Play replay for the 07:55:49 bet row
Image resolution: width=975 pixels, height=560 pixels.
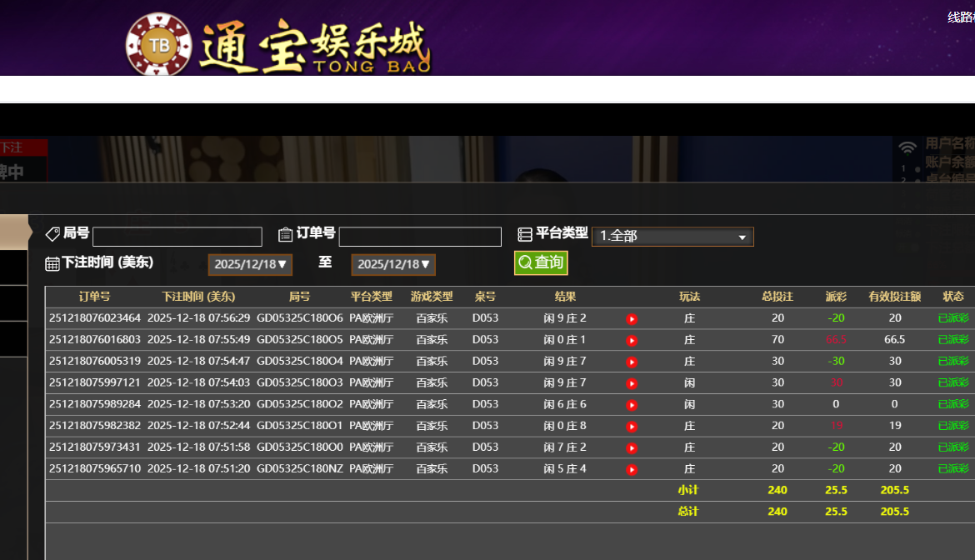[x=632, y=340]
